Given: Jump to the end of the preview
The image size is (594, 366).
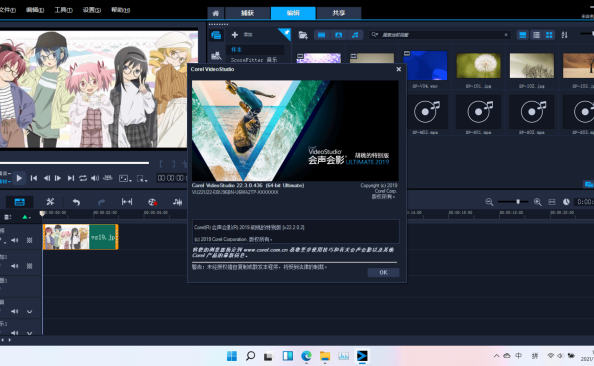Looking at the screenshot, I should (70, 178).
